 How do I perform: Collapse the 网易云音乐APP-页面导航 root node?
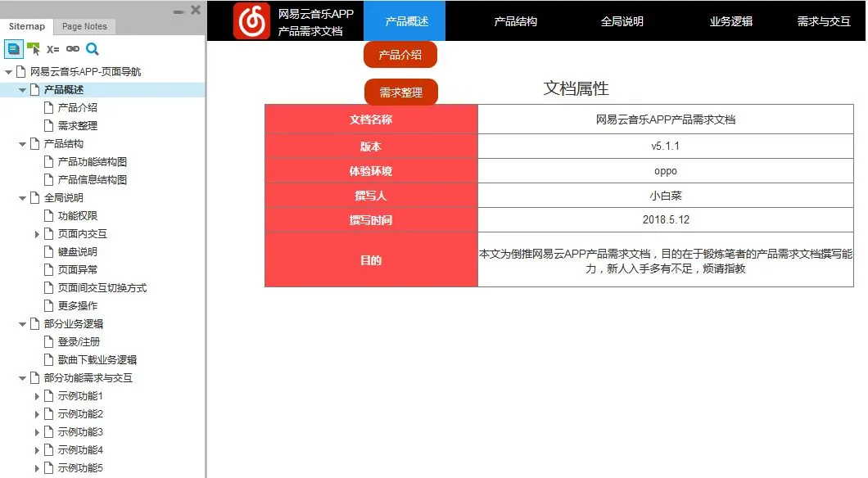pyautogui.click(x=8, y=72)
